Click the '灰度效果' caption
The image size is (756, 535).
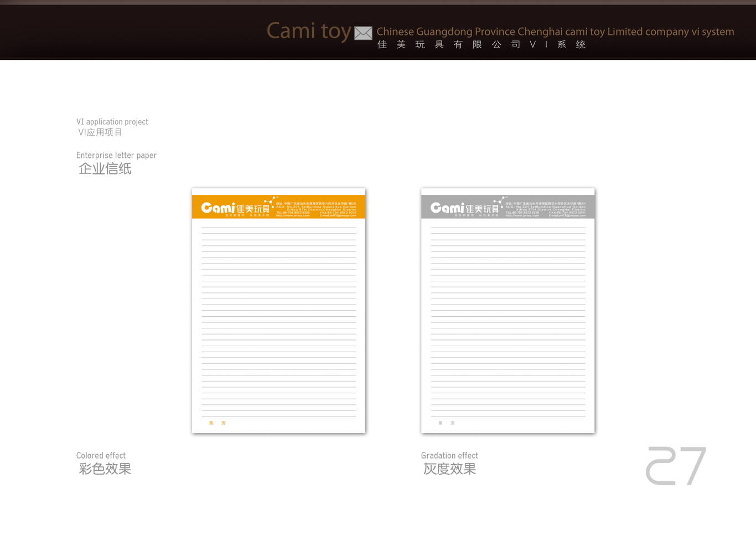coord(450,469)
